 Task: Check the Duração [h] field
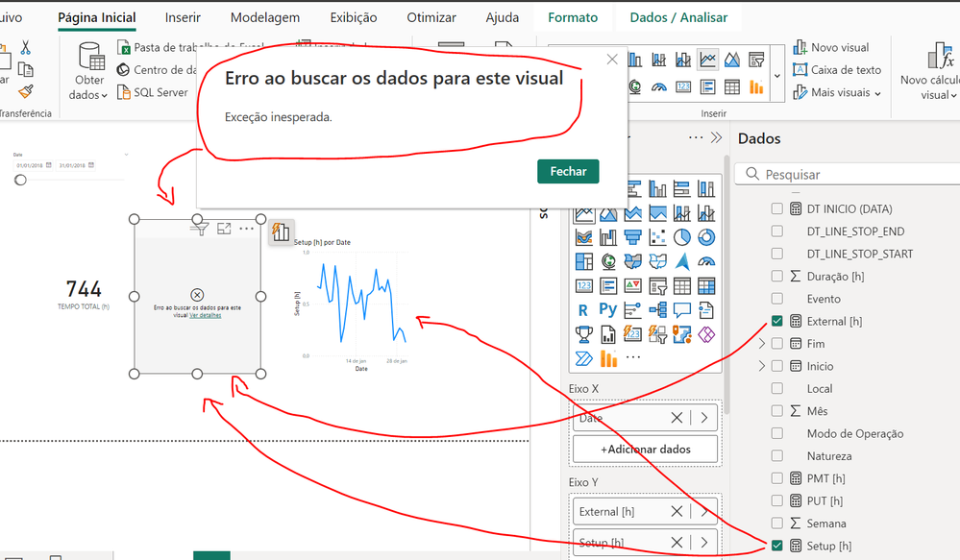pos(777,276)
